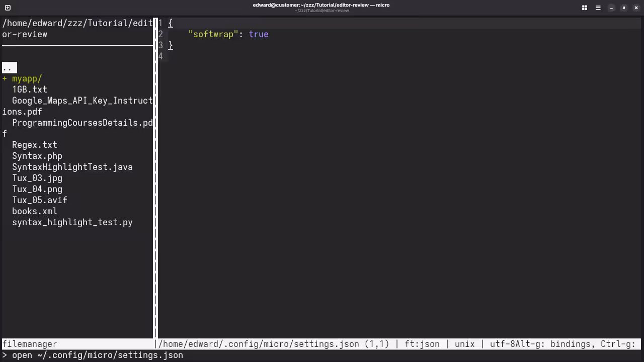The width and height of the screenshot is (644, 362).
Task: Click the true value on line 2
Action: [258, 34]
